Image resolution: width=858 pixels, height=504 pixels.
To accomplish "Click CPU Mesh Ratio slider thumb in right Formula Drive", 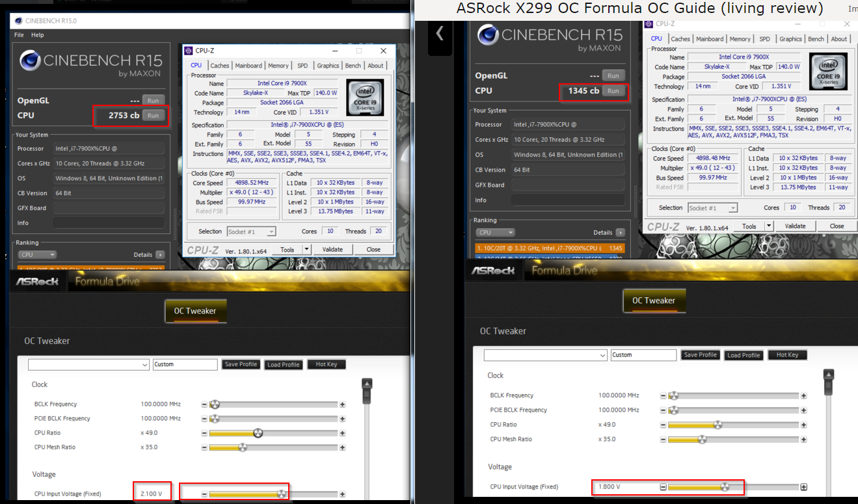I will (702, 440).
